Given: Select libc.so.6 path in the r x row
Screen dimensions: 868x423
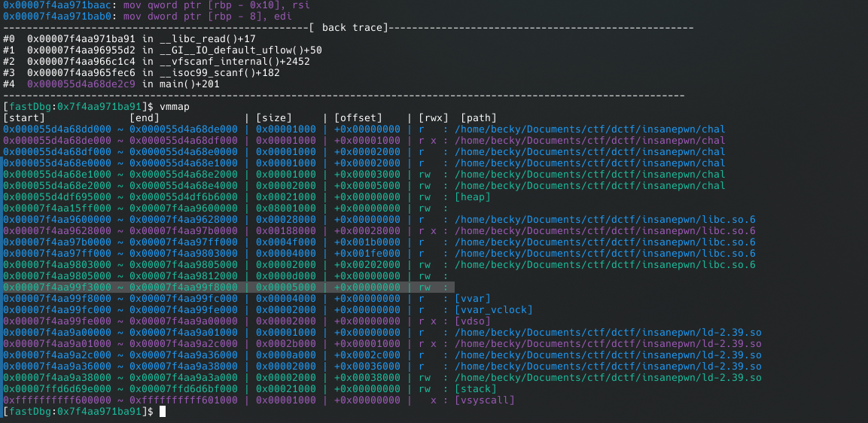Looking at the screenshot, I should [x=605, y=230].
